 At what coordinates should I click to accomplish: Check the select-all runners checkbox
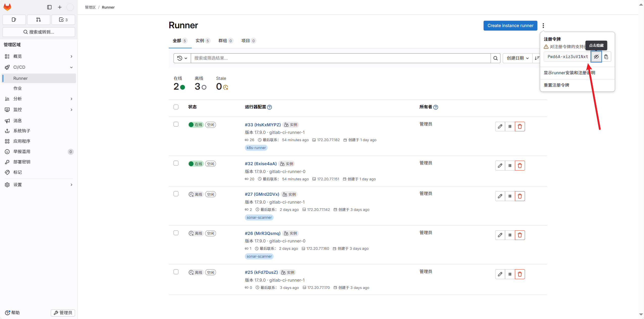tap(176, 107)
